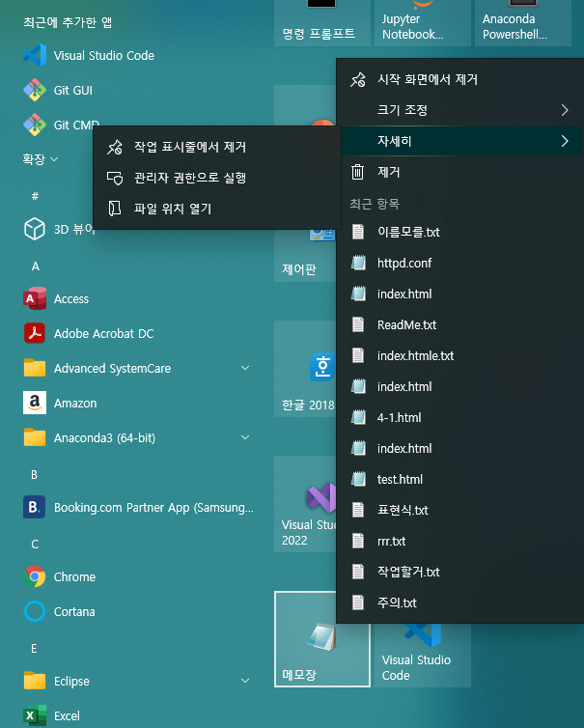Click the file location icon beside 파일 위치 열기

[115, 209]
